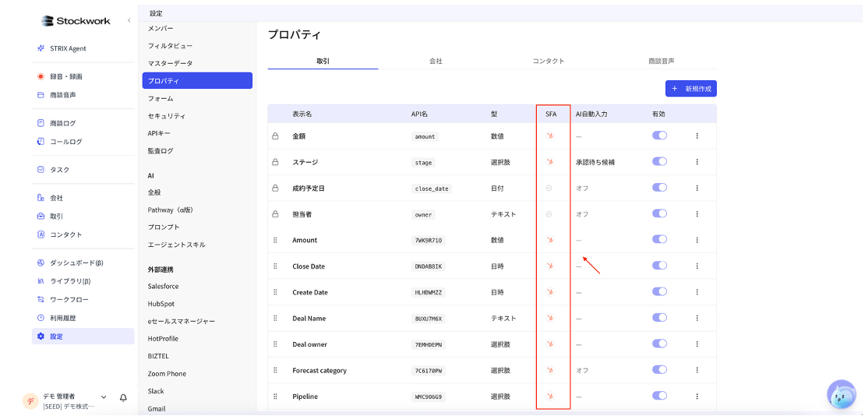Viewport: 868px width, 416px height.
Task: Click the 会社 building icon
Action: coord(41,198)
